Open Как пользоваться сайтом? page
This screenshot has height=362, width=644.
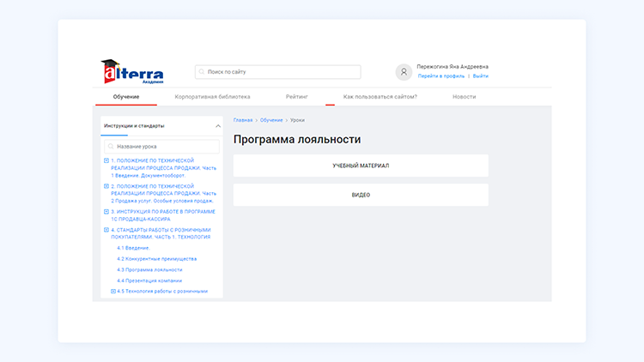pos(380,97)
